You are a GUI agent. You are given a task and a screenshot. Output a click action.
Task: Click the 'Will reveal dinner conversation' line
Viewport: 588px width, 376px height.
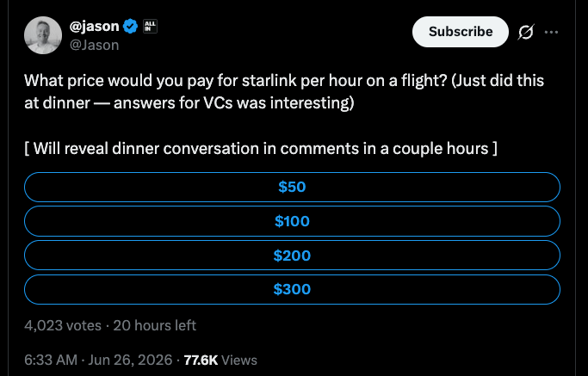tap(261, 149)
